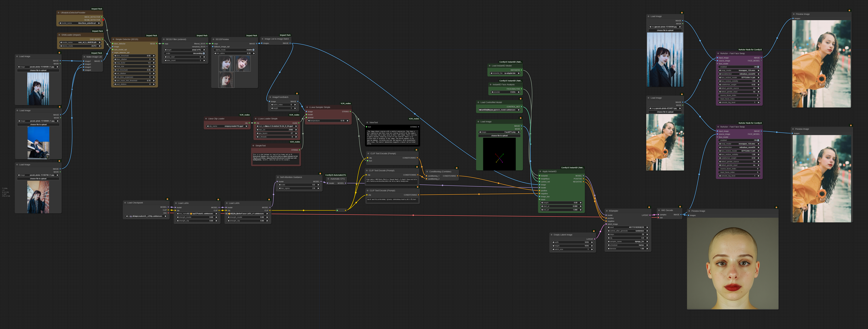
Task: Click 'choose file to upload' under pexels-photo-15169606 (1).jpg
Action: [38, 125]
